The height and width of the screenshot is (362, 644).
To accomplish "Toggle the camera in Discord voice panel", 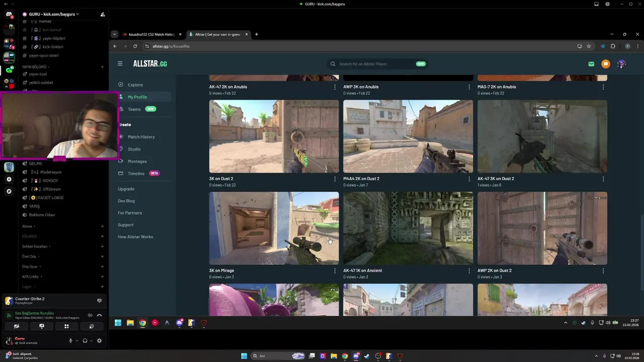I will coord(17,326).
